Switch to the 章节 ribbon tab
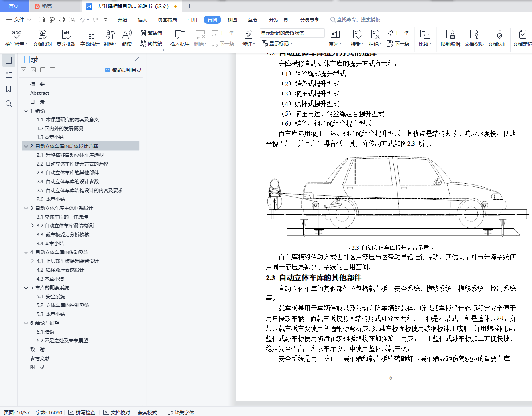Image resolution: width=532 pixels, height=416 pixels. tap(253, 20)
